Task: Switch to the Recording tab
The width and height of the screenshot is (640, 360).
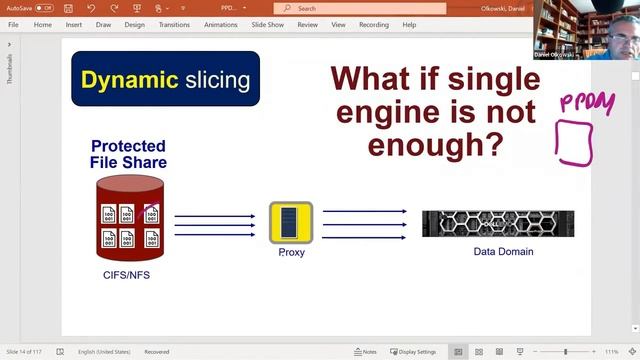Action: tap(373, 24)
